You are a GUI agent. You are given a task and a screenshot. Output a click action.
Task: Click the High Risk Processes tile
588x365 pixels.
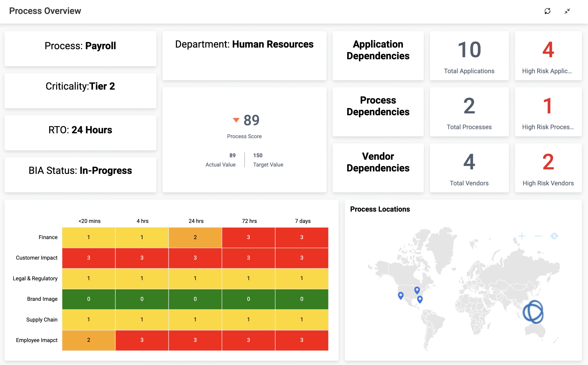click(548, 112)
